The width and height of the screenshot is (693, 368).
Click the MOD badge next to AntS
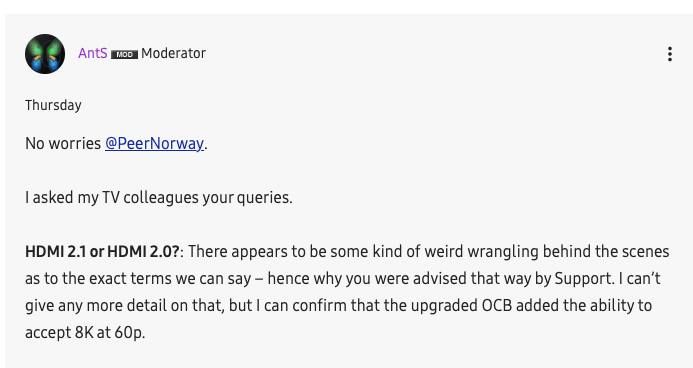[124, 54]
